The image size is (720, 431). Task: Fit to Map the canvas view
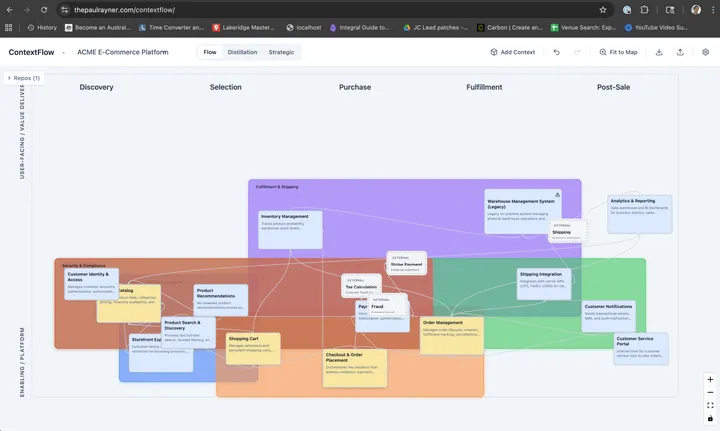coord(618,52)
